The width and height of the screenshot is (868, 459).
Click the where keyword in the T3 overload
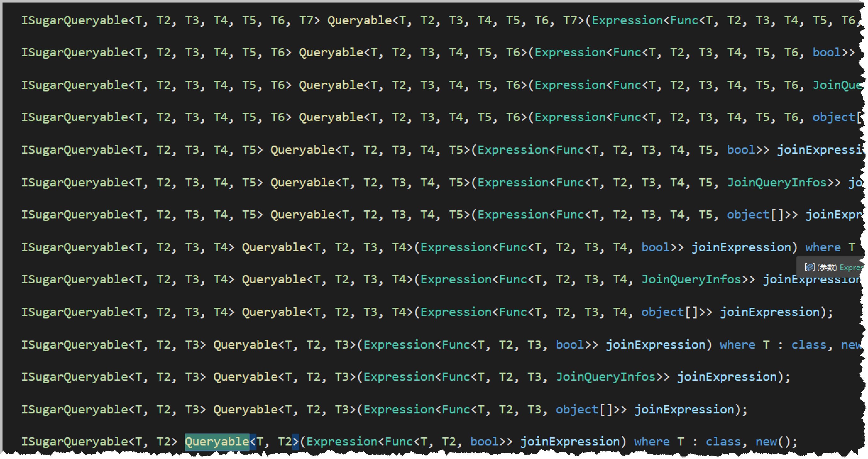[x=737, y=345]
